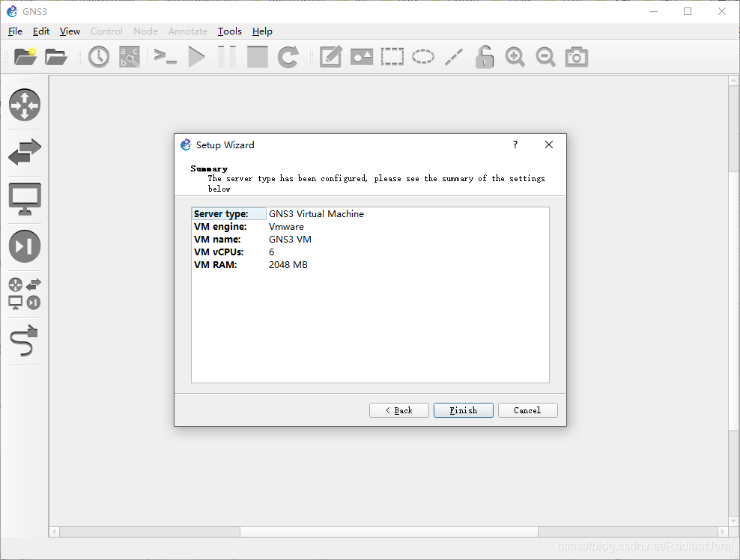The height and width of the screenshot is (560, 740).
Task: Click the GNS3 Virtual Machine value
Action: point(316,213)
